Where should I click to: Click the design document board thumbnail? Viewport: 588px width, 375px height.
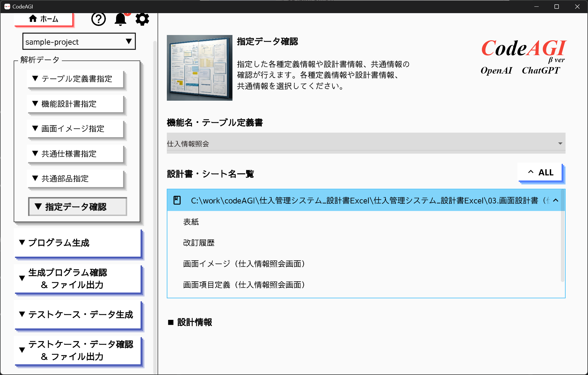(199, 68)
